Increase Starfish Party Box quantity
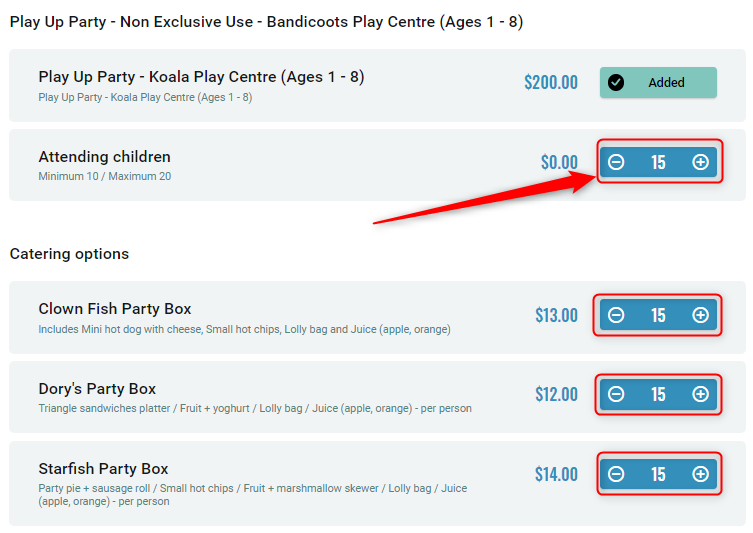753x533 pixels. (700, 474)
